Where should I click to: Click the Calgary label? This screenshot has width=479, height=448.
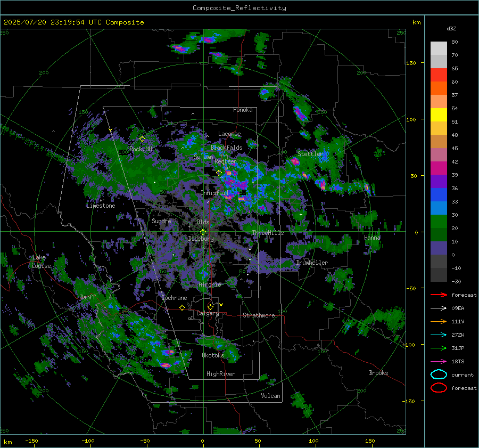point(208,313)
